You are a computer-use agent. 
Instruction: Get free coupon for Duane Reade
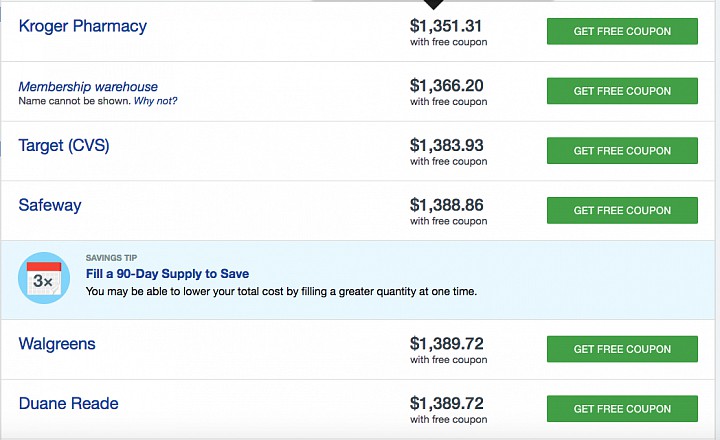click(622, 409)
